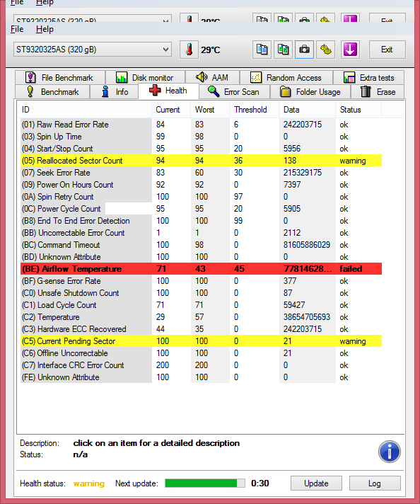Select the (FE) Unknown Attribute row
The image size is (420, 504).
202,377
